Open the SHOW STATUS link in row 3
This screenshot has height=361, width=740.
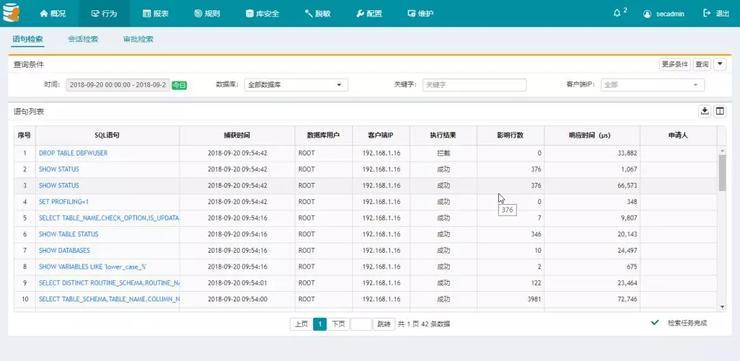coord(59,186)
